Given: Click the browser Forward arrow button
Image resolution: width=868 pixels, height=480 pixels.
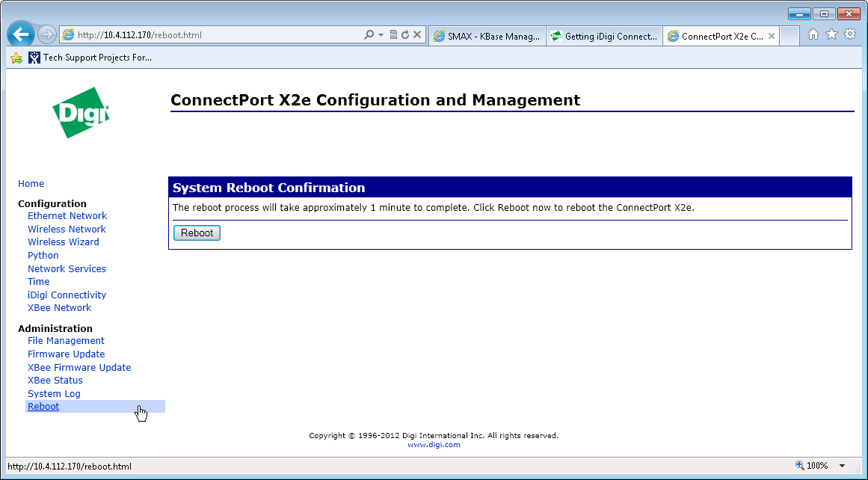Looking at the screenshot, I should [47, 34].
